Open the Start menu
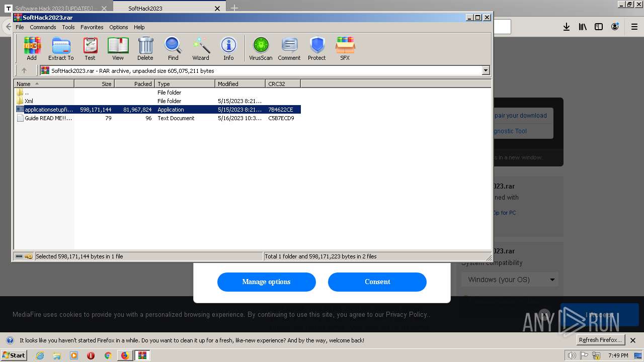The width and height of the screenshot is (644, 362). point(14,355)
